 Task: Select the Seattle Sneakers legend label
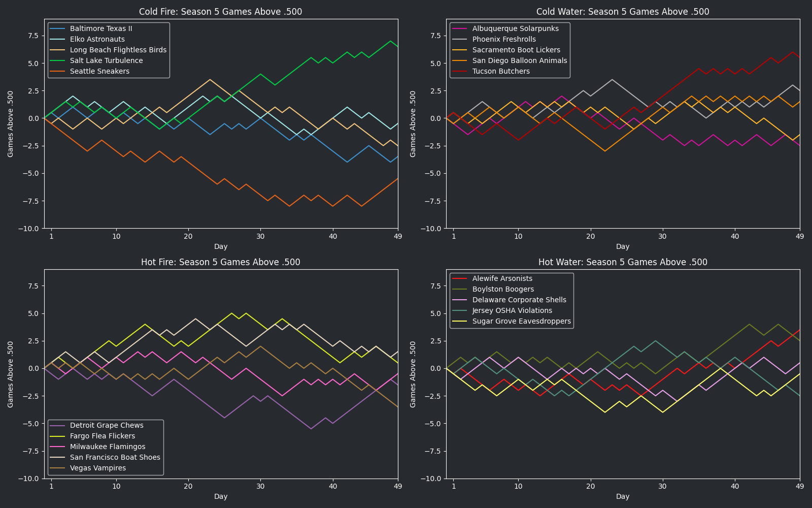point(99,71)
